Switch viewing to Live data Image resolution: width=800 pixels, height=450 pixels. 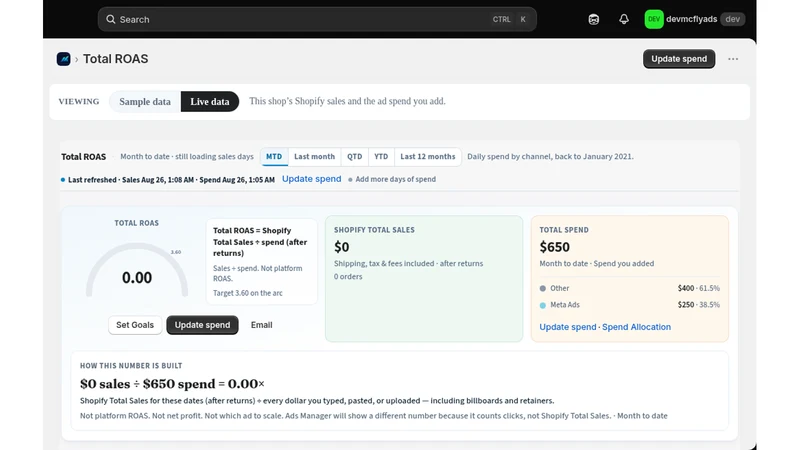[x=210, y=102]
